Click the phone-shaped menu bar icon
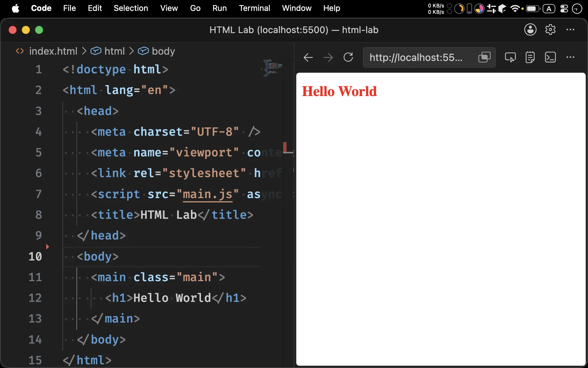Image resolution: width=588 pixels, height=368 pixels. (469, 9)
